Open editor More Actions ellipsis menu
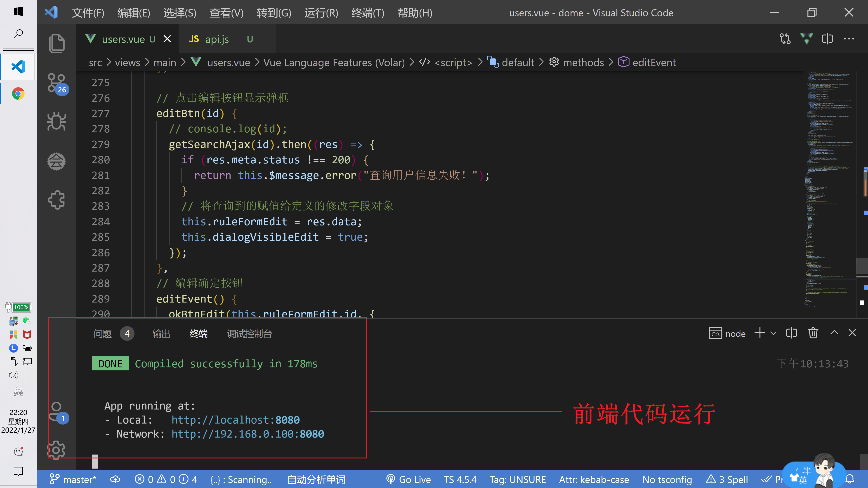868x488 pixels. pyautogui.click(x=849, y=39)
